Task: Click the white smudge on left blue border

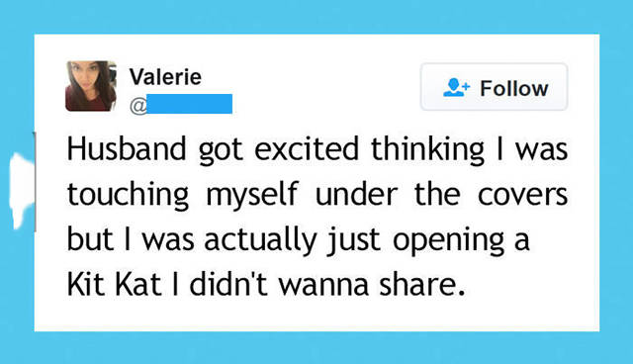Action: (x=21, y=190)
